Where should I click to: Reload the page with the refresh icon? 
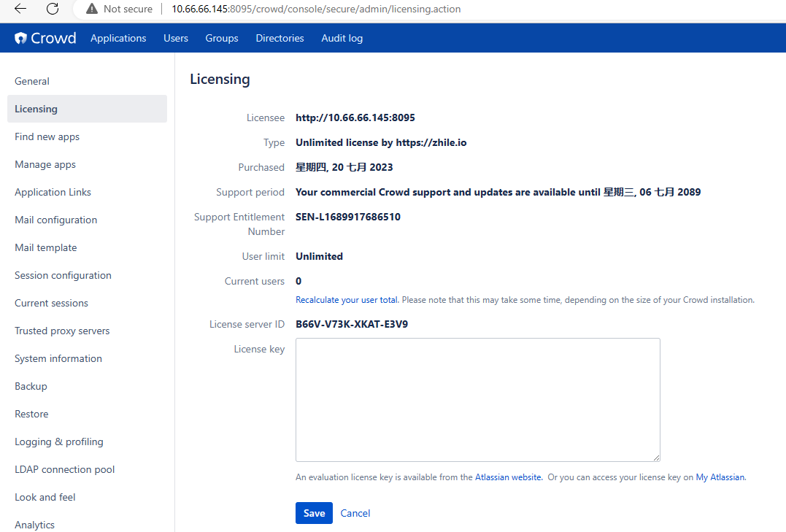click(x=50, y=9)
